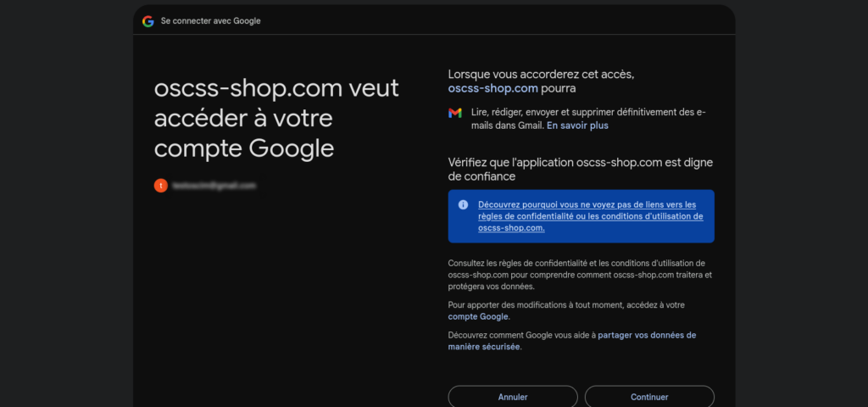Click the Gmail icon beside the permission
This screenshot has width=868, height=407.
[x=455, y=113]
